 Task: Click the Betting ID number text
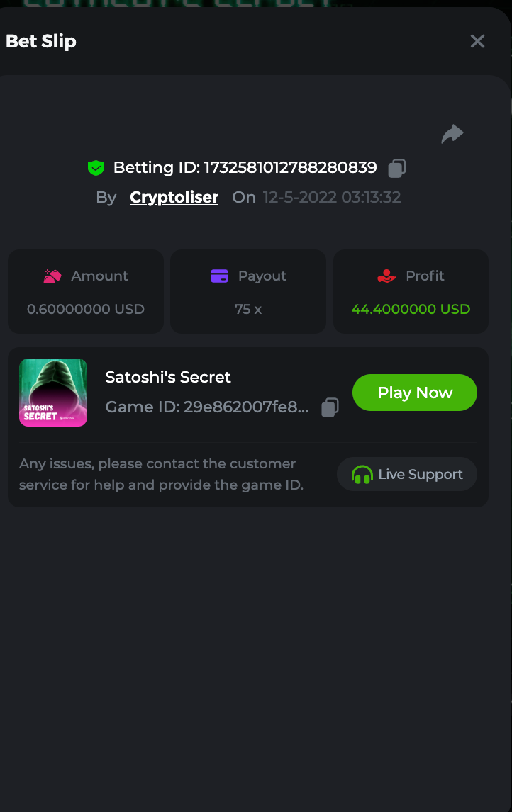pos(290,168)
